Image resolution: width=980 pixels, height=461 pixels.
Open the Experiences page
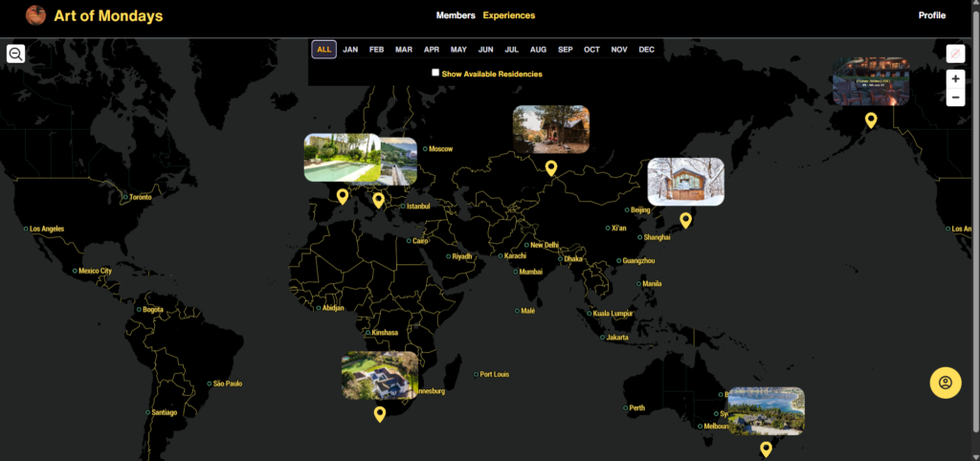[x=509, y=15]
